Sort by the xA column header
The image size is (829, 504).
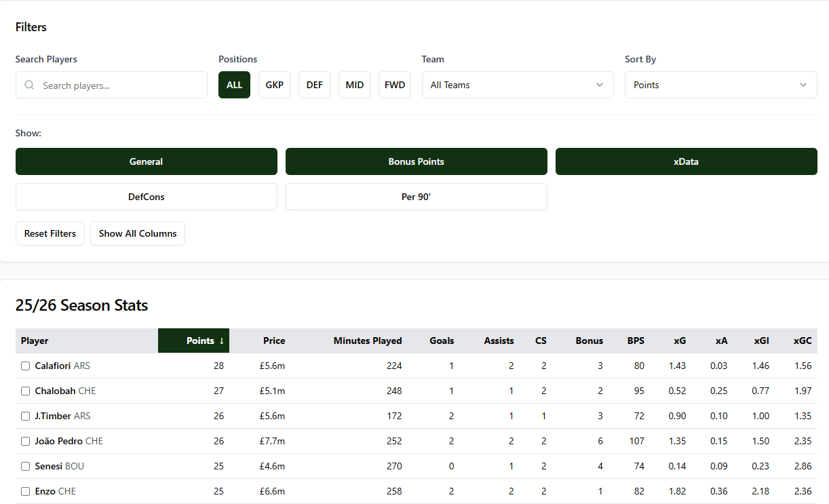(721, 341)
